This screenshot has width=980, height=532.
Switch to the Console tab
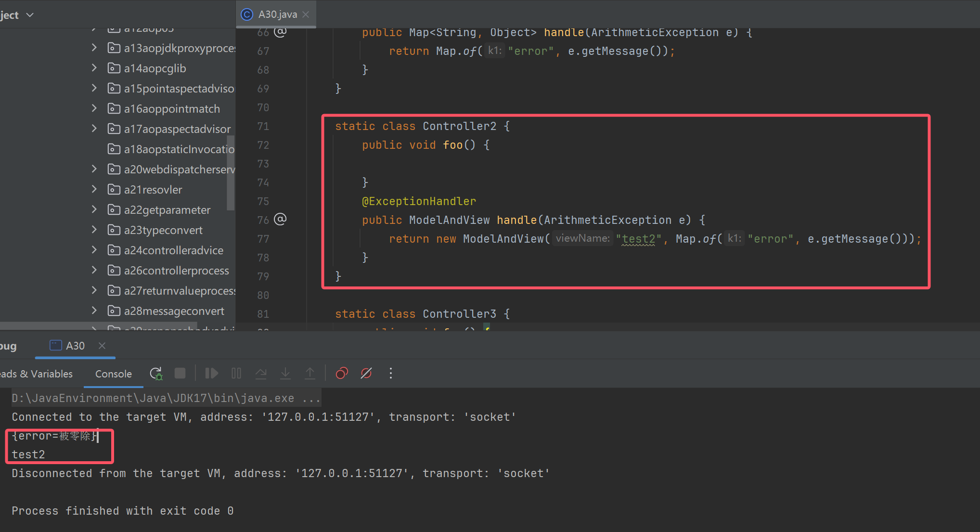click(x=114, y=374)
